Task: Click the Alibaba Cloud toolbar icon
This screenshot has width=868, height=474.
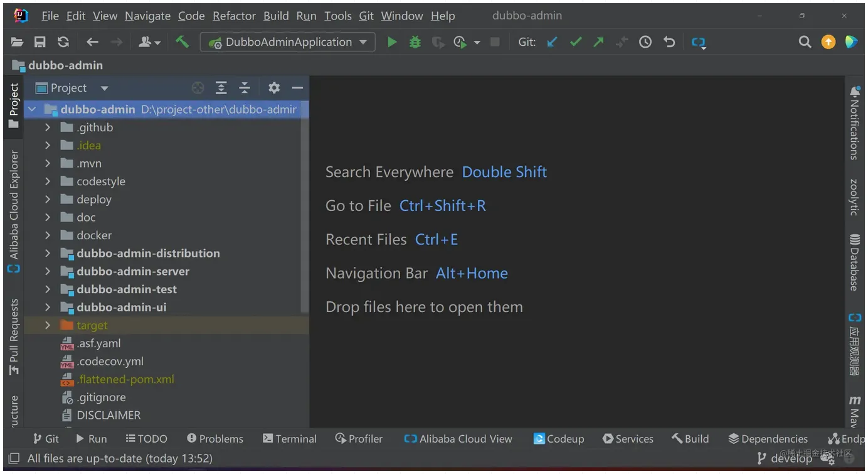Action: (698, 43)
